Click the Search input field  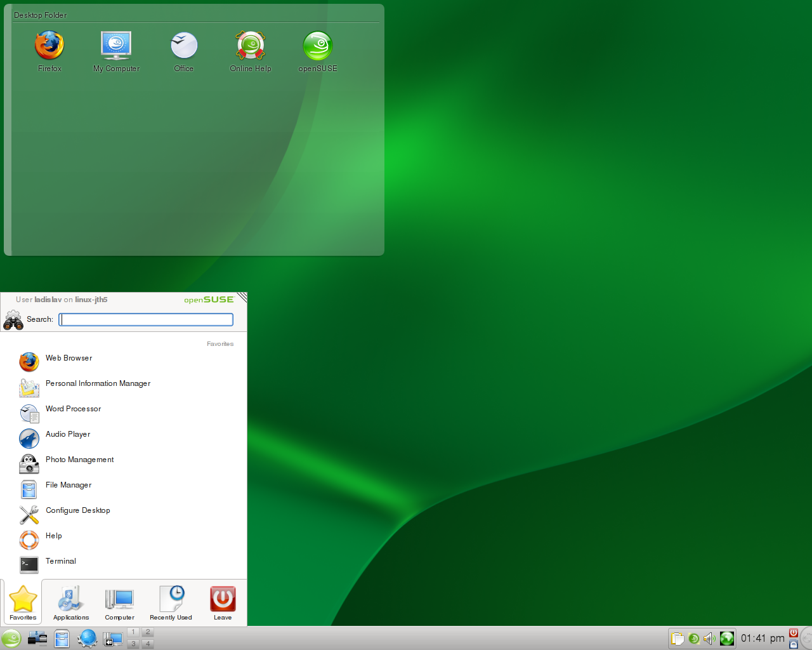click(146, 319)
